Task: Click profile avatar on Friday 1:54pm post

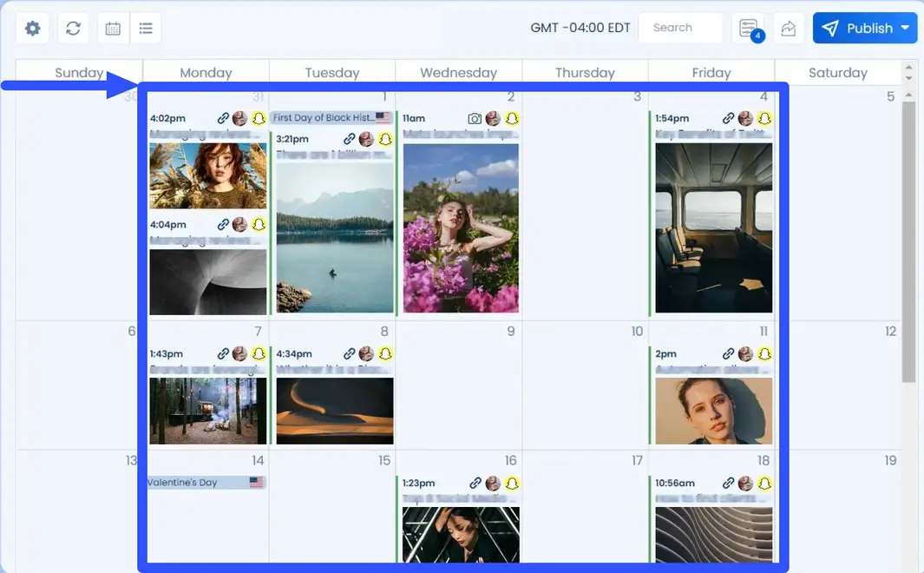Action: tap(745, 118)
